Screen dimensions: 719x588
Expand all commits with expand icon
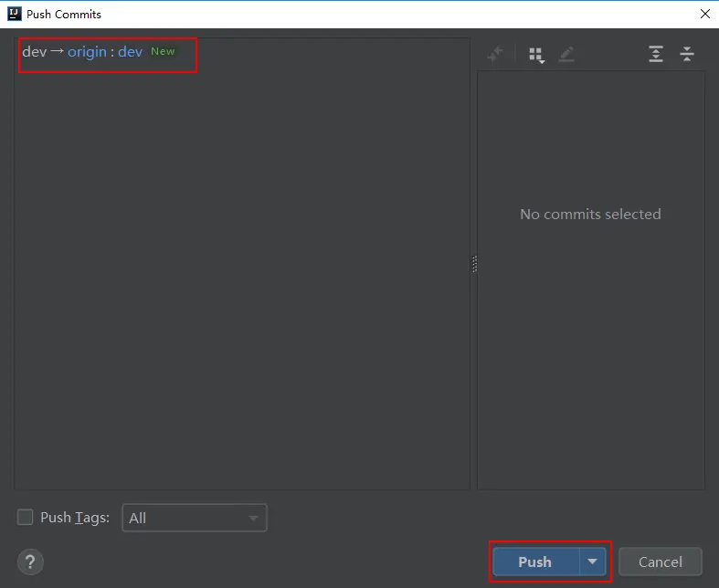[x=656, y=54]
